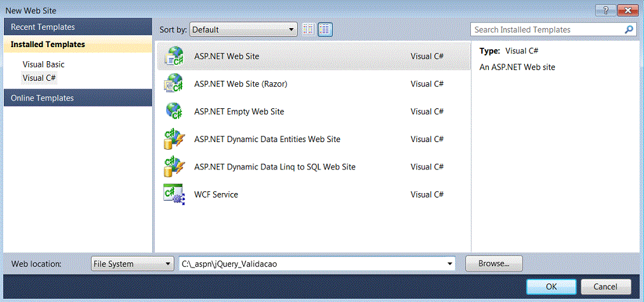Click the ASP.NET Empty Web Site icon

[x=173, y=111]
